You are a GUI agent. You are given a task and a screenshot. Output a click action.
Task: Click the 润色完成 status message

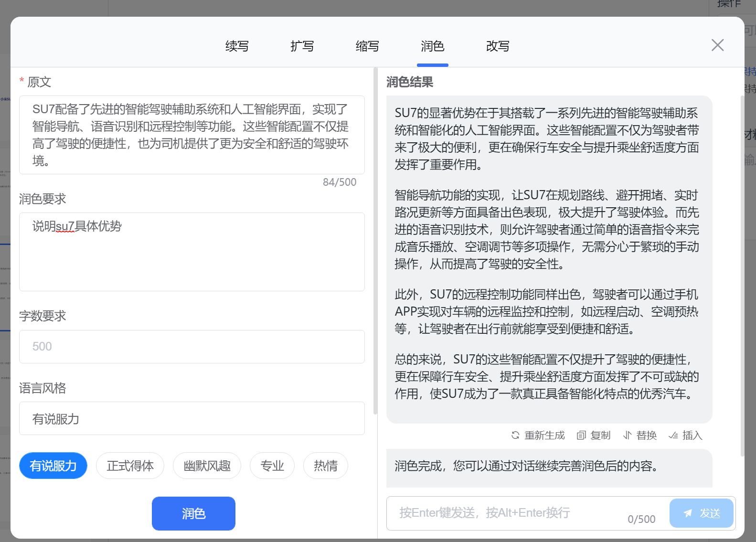[526, 466]
